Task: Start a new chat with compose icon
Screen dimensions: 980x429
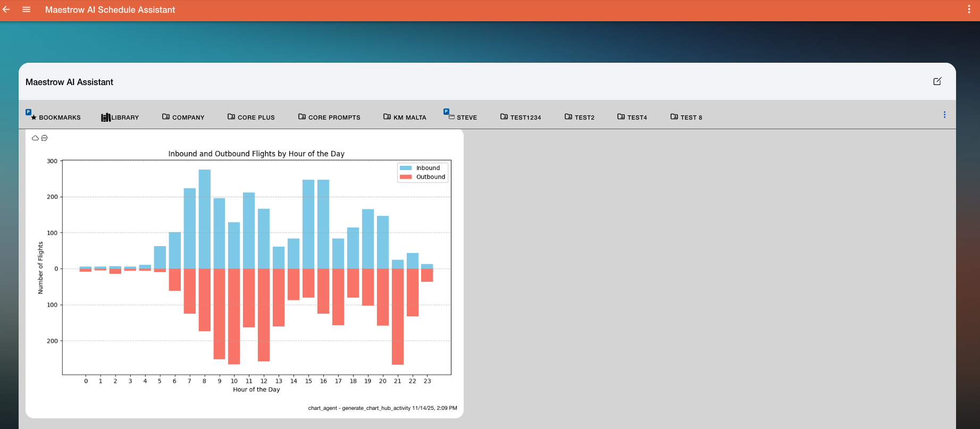Action: [937, 81]
